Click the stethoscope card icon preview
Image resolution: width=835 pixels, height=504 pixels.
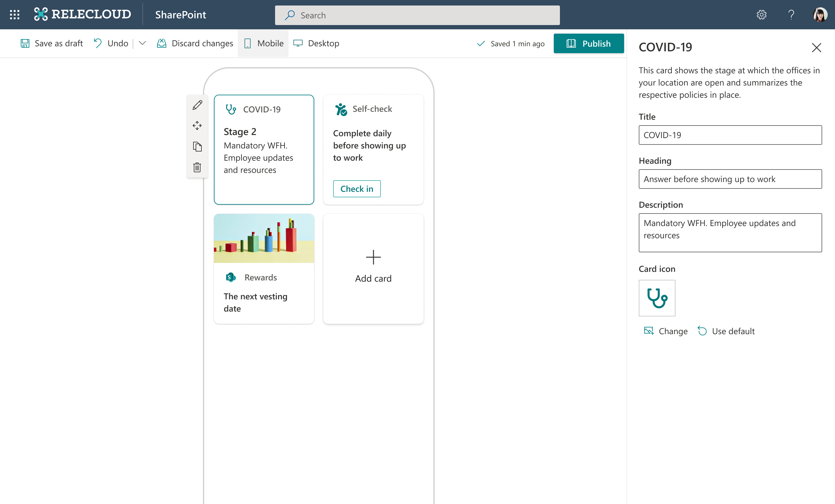point(657,298)
